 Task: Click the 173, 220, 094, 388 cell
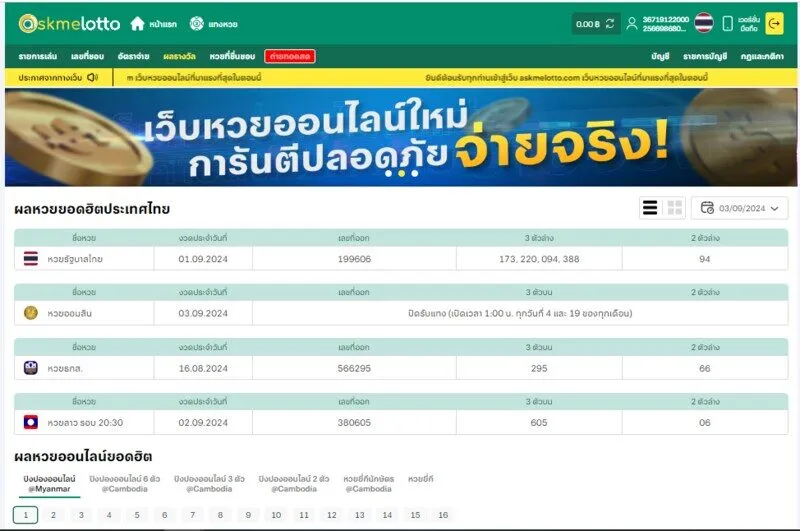click(x=539, y=259)
